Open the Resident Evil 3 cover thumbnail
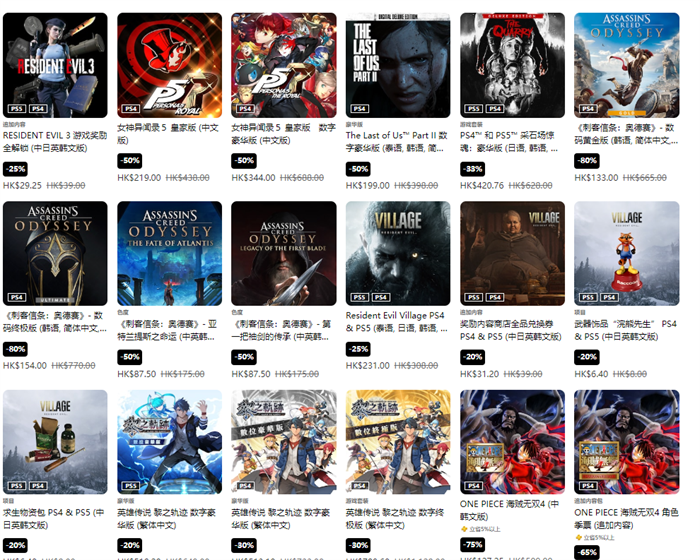This screenshot has height=560, width=700. 55,65
